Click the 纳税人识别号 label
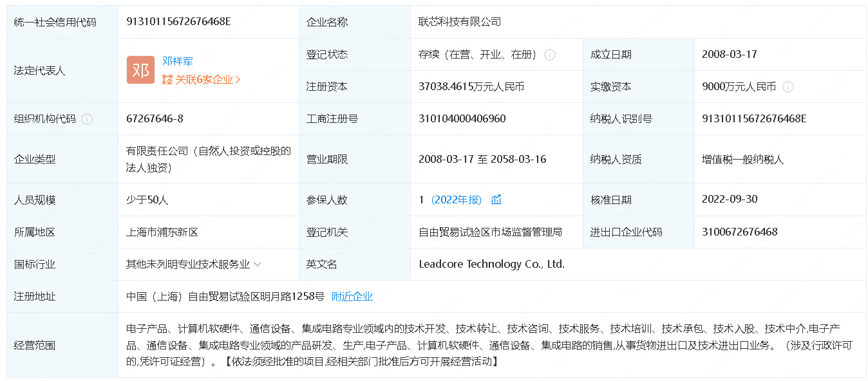 point(621,119)
